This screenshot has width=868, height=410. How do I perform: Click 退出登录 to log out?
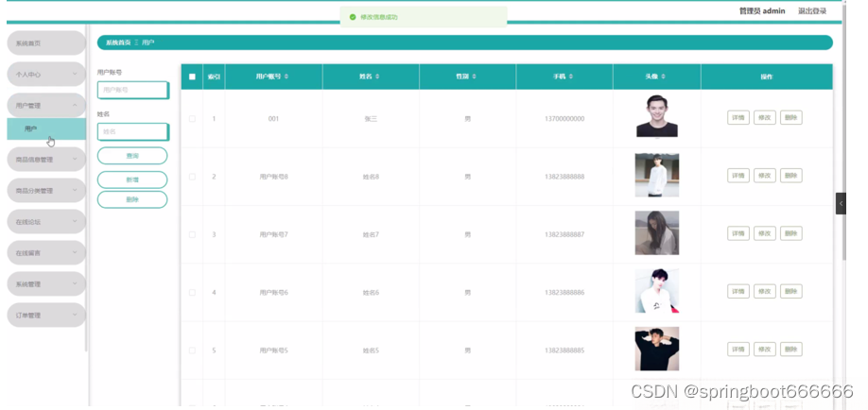coord(812,11)
